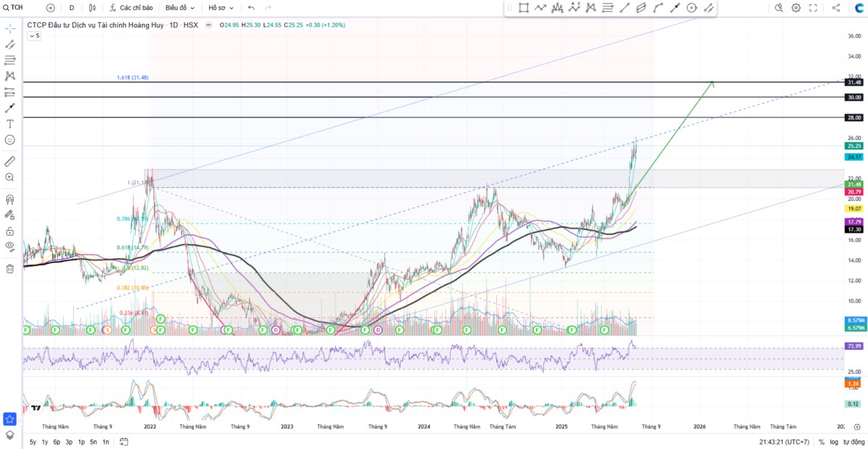868x449 pixels.
Task: Select the crosshair cursor tool in left sidebar
Action: (x=10, y=27)
